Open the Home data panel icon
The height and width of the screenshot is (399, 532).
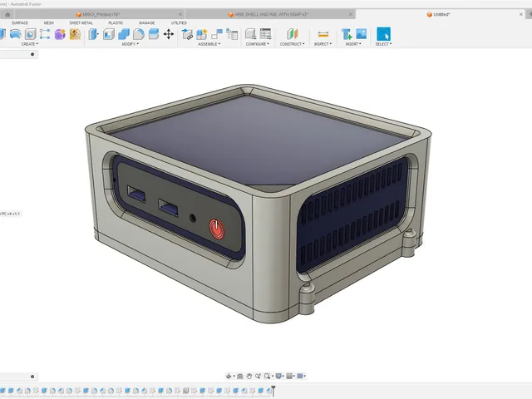[7, 14]
